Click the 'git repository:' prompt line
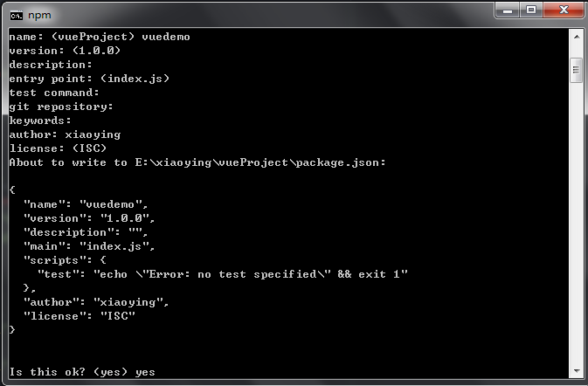The image size is (588, 386). (x=61, y=107)
